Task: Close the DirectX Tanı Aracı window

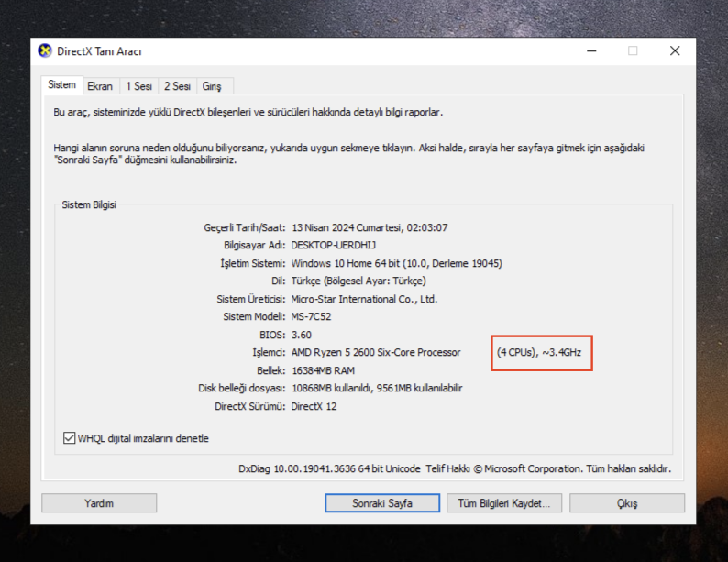Action: coord(675,50)
